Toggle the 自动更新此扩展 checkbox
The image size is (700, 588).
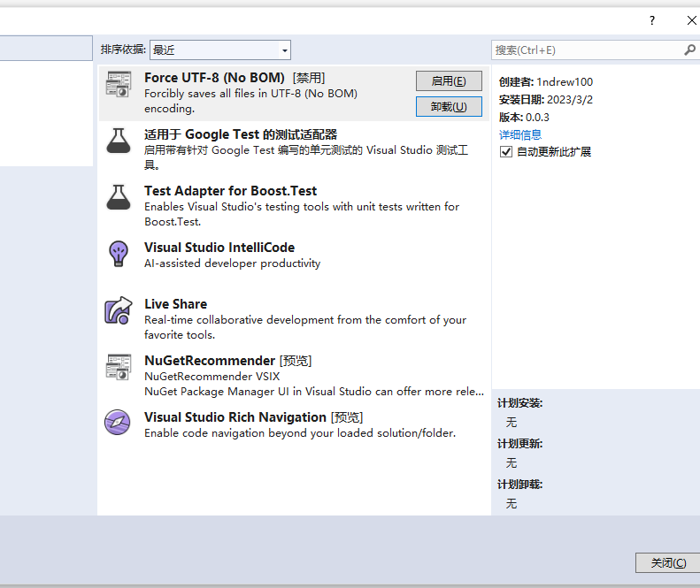click(x=506, y=152)
